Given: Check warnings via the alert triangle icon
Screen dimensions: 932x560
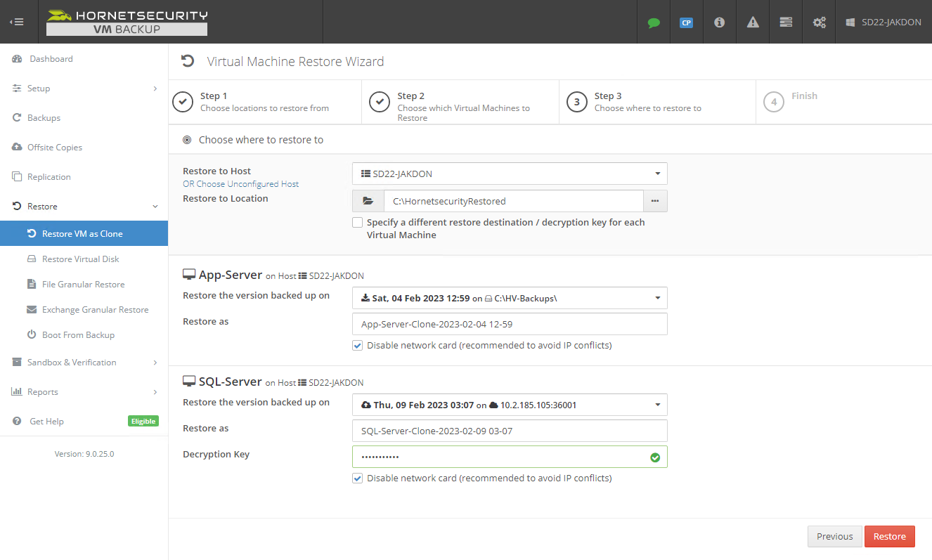Looking at the screenshot, I should pos(752,22).
